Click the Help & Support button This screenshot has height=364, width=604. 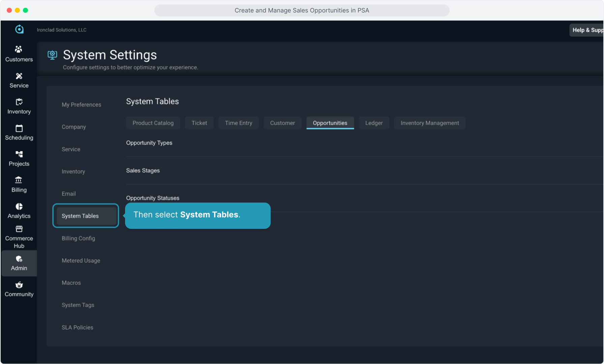[587, 30]
